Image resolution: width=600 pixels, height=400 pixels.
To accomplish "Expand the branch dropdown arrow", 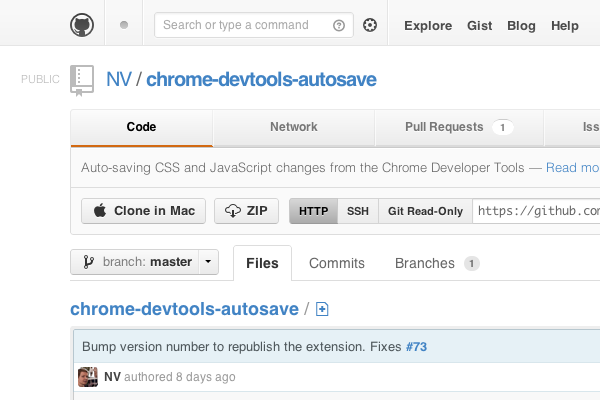I will 208,262.
